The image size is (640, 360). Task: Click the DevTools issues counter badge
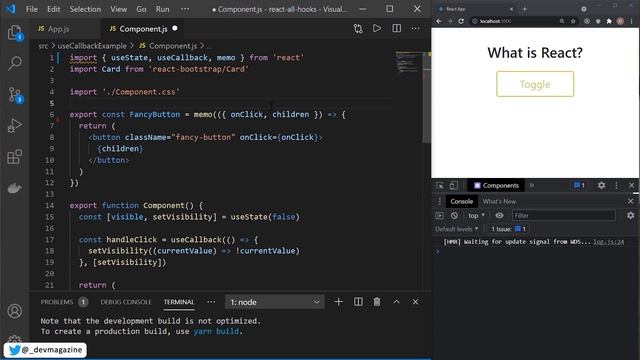click(579, 185)
